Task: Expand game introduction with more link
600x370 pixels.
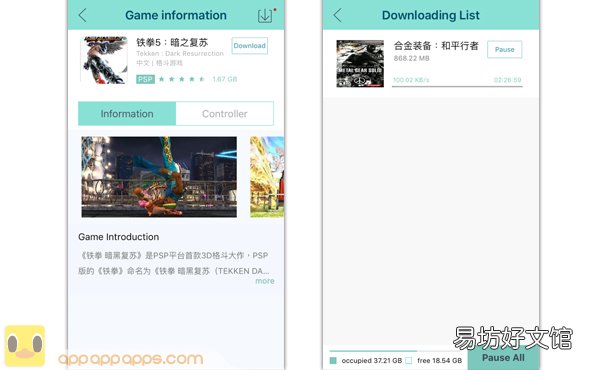Action: pyautogui.click(x=265, y=281)
